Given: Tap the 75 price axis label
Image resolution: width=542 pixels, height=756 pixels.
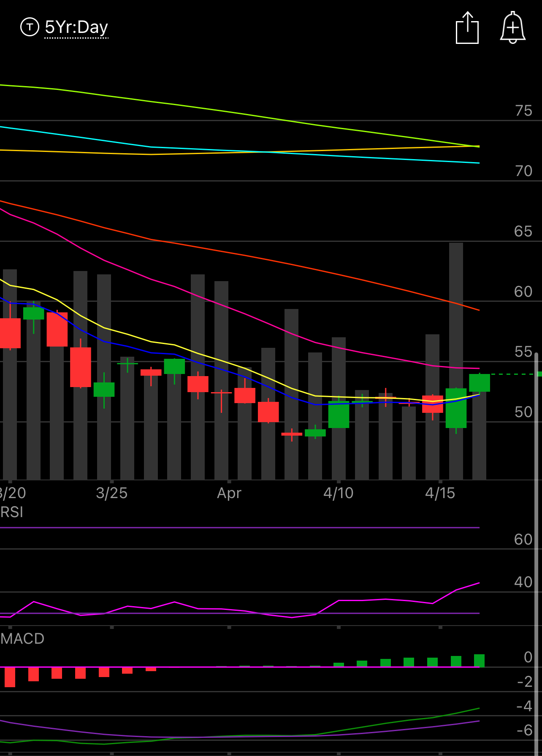Looking at the screenshot, I should pyautogui.click(x=523, y=111).
